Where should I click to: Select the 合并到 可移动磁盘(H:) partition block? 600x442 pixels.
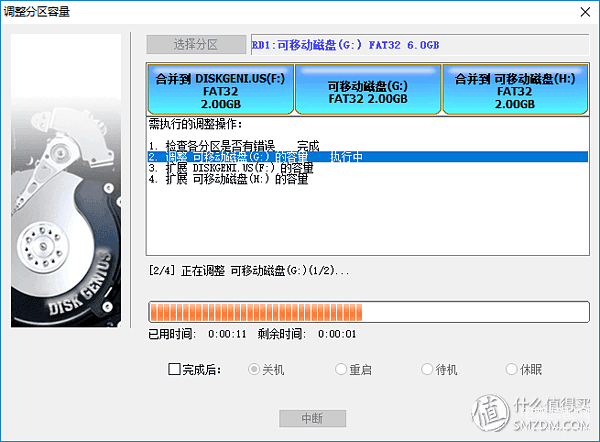[515, 89]
